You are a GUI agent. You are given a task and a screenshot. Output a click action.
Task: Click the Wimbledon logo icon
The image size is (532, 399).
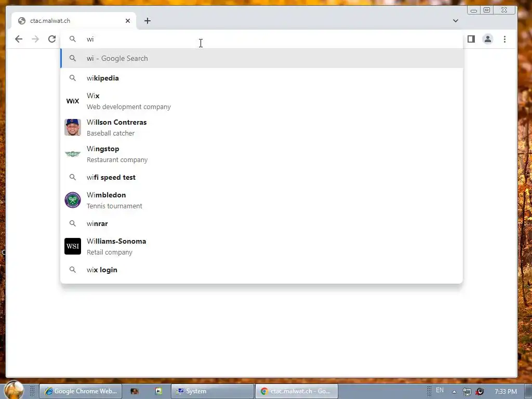click(x=73, y=200)
